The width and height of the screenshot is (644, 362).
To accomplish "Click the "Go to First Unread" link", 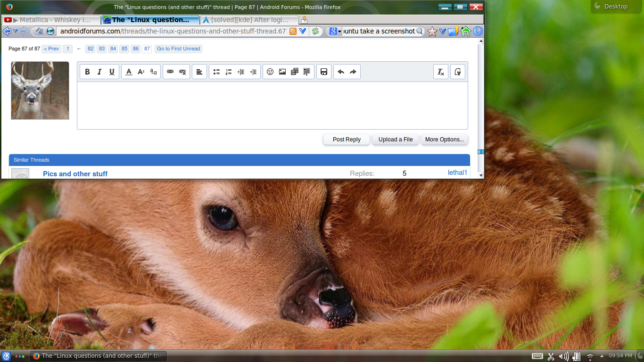I will pos(179,49).
